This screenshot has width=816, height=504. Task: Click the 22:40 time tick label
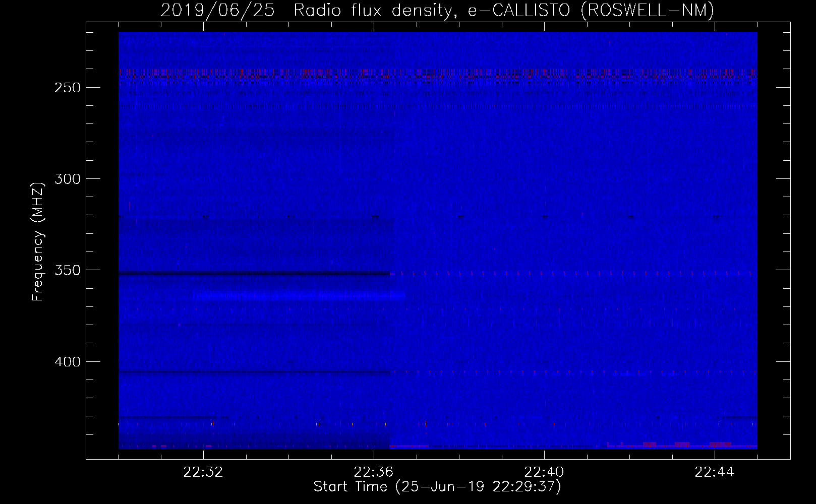[545, 472]
